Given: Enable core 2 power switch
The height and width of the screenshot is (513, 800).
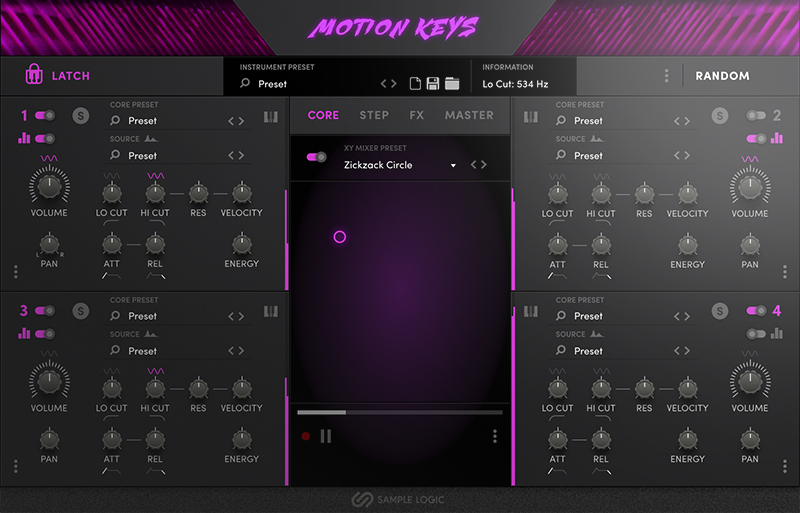Looking at the screenshot, I should click(x=756, y=115).
